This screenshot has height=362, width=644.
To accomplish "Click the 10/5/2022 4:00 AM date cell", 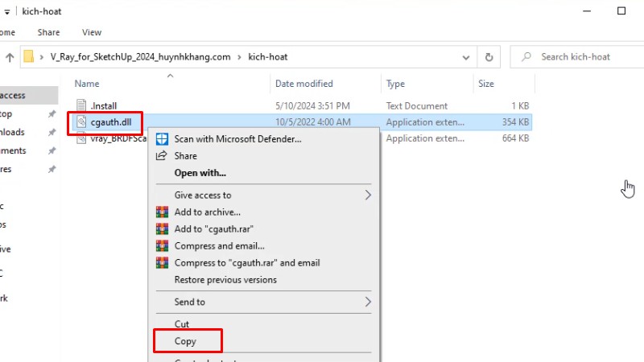I will tap(313, 122).
